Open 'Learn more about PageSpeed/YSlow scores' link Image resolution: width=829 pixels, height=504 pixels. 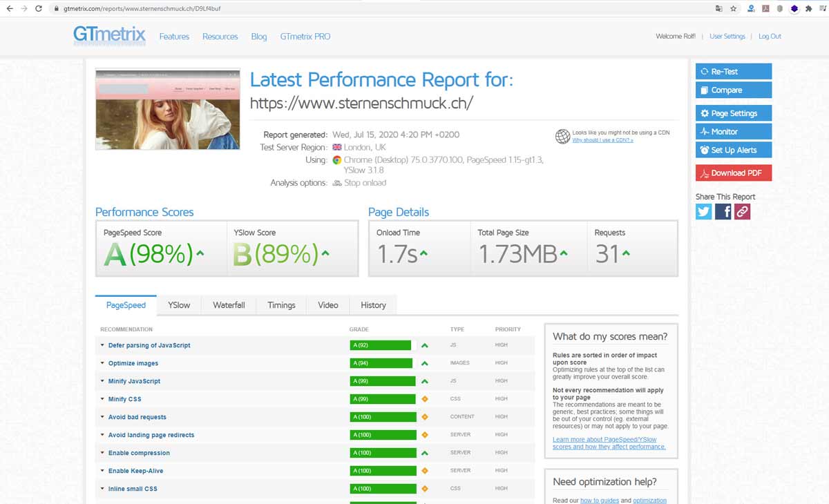609,443
